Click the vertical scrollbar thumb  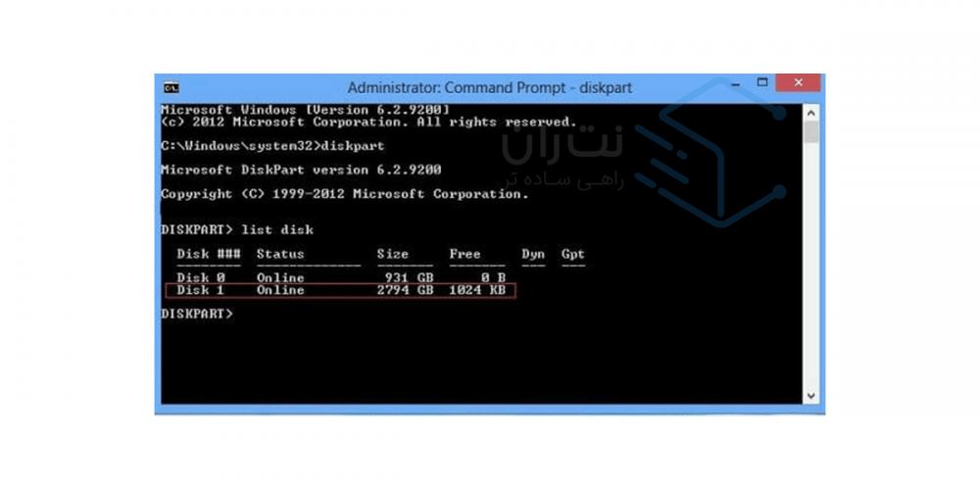click(810, 132)
